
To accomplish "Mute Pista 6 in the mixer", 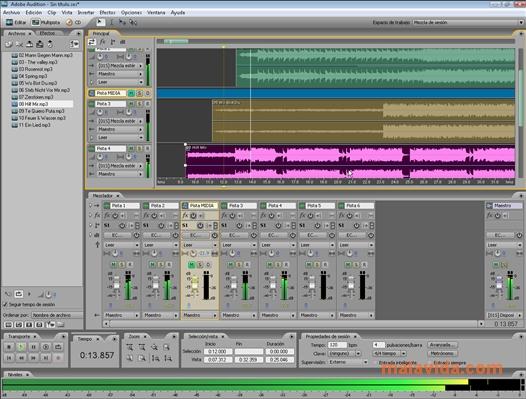I will (x=348, y=265).
